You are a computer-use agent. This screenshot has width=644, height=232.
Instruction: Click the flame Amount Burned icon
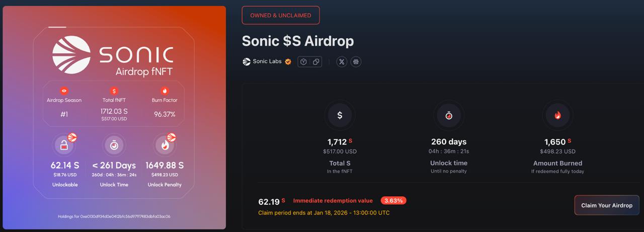tap(557, 115)
